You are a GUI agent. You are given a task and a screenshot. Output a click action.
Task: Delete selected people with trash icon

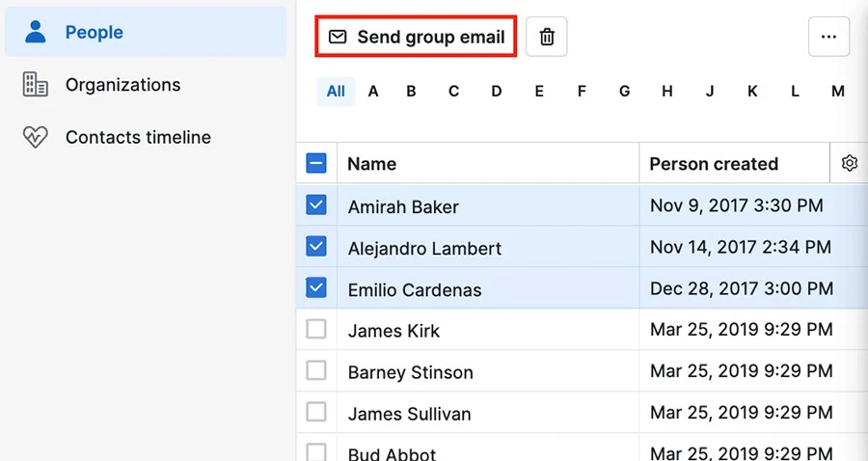pos(547,37)
